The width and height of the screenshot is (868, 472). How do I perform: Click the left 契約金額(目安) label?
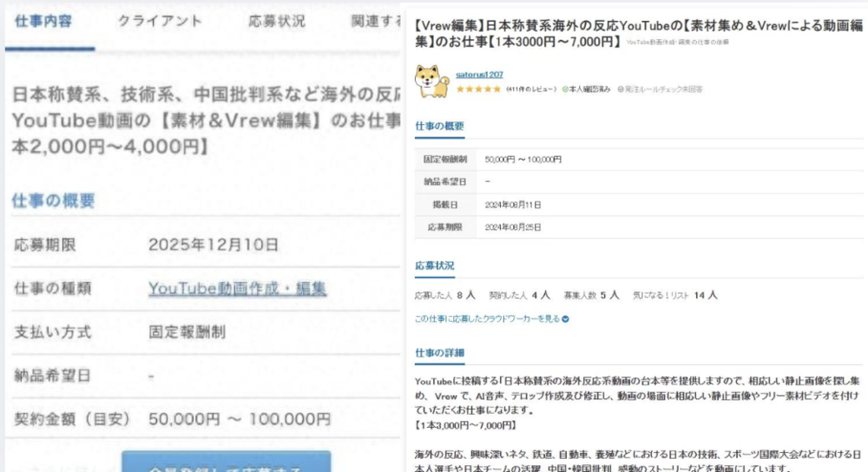click(x=72, y=419)
